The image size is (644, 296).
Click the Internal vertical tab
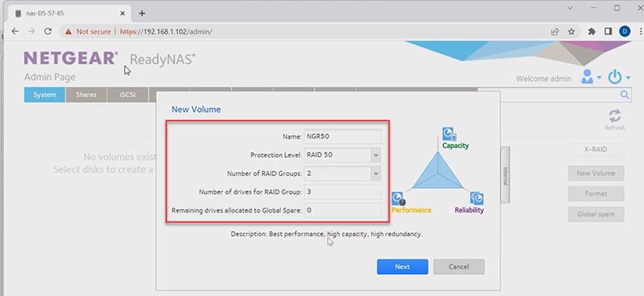[x=505, y=175]
